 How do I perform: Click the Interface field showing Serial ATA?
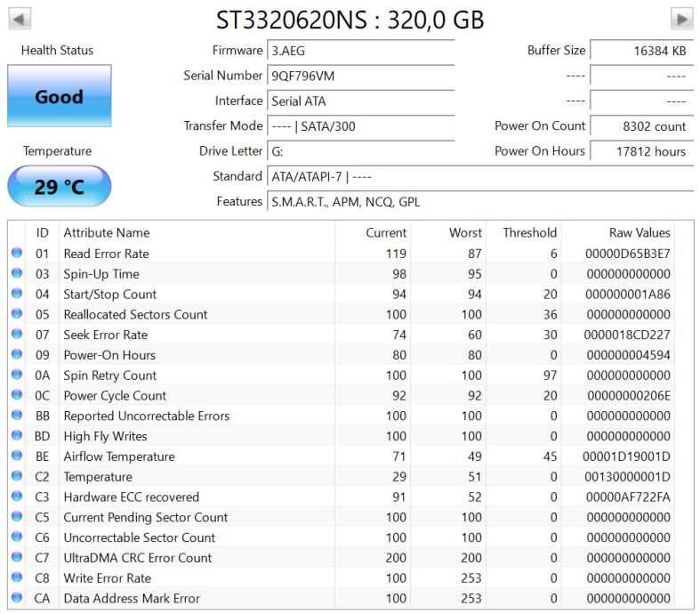[x=361, y=101]
